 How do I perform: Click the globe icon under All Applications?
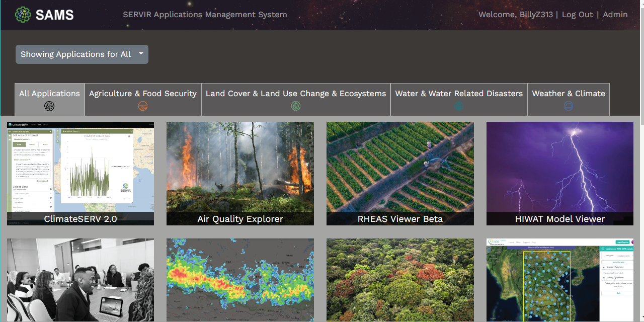(49, 106)
